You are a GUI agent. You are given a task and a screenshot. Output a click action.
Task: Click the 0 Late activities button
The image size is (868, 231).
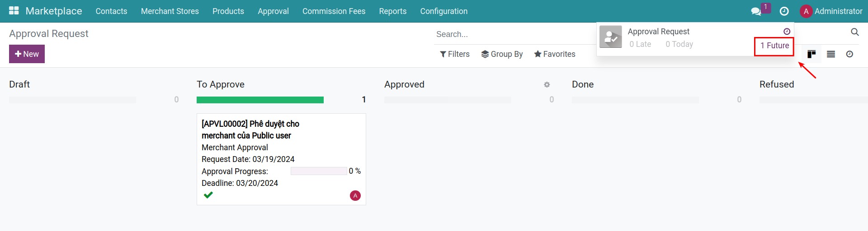[x=640, y=44]
